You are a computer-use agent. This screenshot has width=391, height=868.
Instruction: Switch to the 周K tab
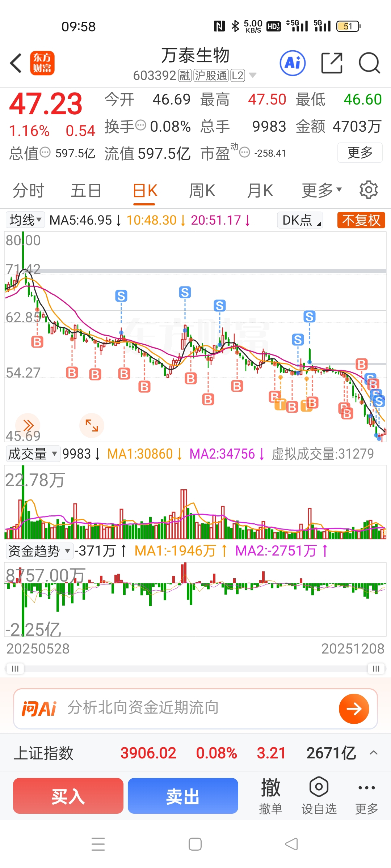click(x=202, y=190)
